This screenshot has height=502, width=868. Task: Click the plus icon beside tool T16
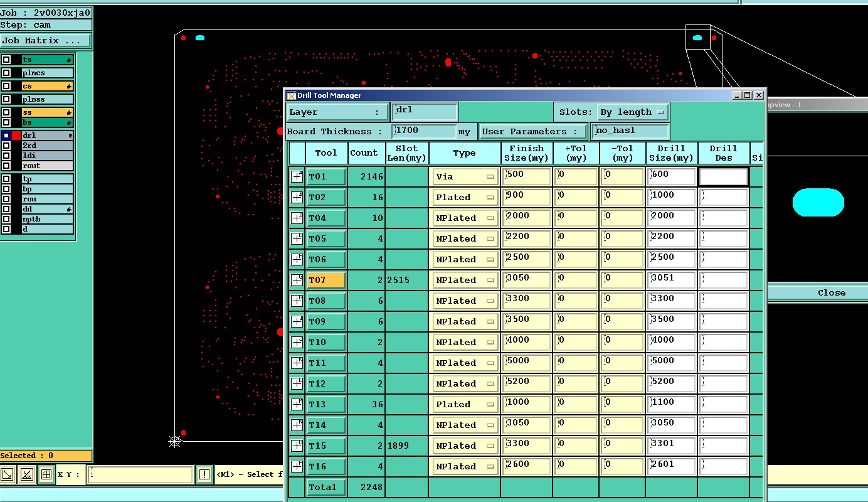point(297,466)
